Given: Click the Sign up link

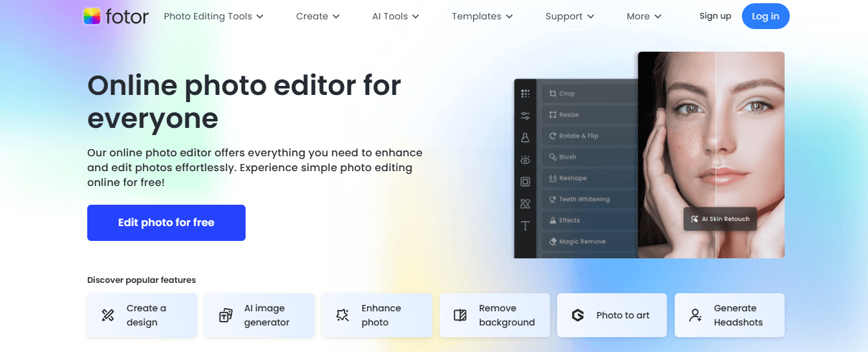Looking at the screenshot, I should coord(715,16).
